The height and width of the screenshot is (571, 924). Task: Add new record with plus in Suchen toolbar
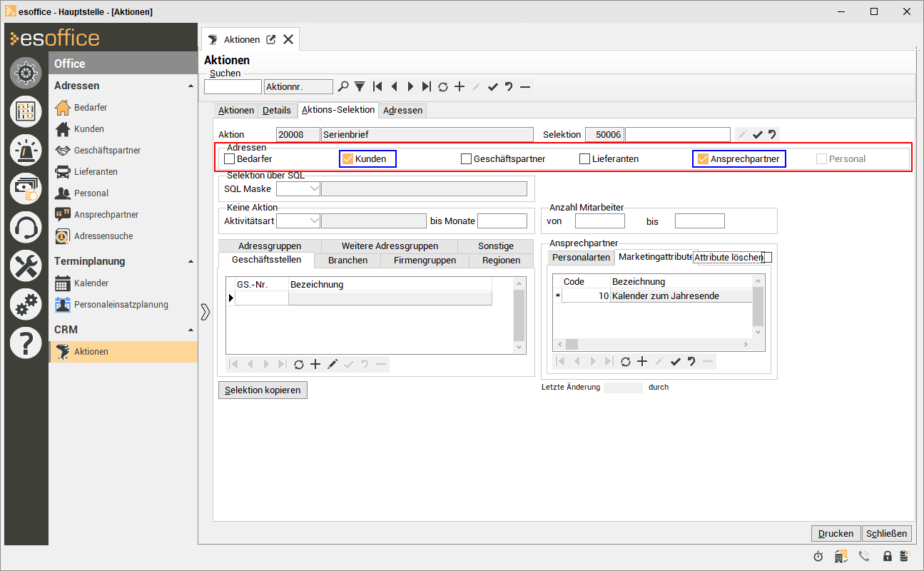tap(460, 87)
